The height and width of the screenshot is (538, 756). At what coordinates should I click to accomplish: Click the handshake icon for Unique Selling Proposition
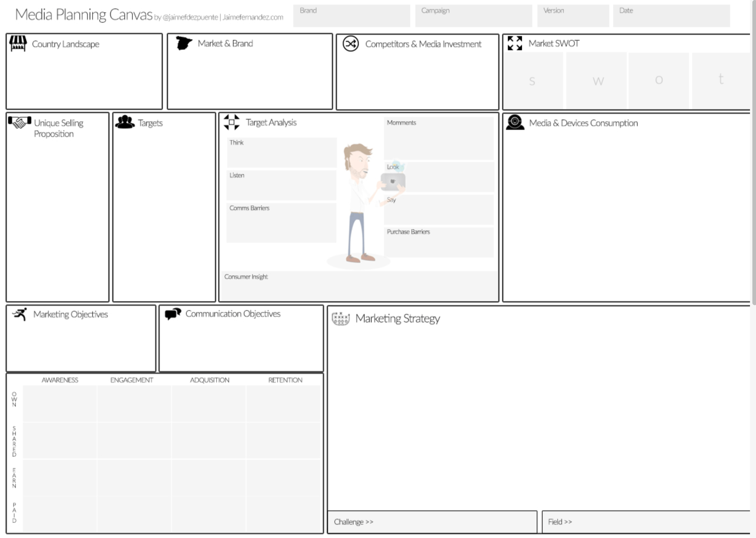(20, 122)
